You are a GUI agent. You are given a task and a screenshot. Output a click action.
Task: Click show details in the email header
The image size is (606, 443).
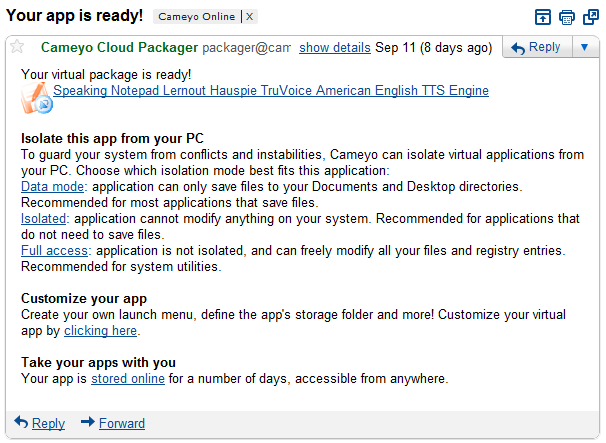tap(335, 48)
